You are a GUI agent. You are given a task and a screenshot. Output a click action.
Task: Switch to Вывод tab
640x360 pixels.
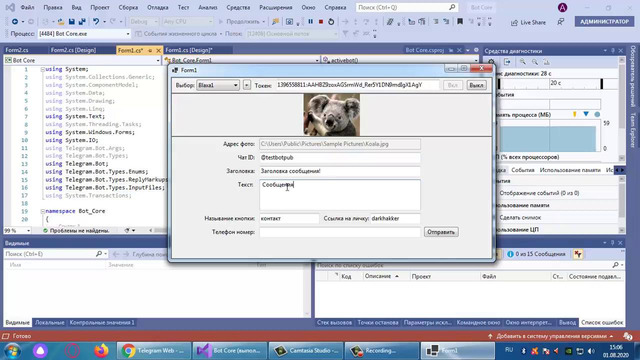click(567, 322)
